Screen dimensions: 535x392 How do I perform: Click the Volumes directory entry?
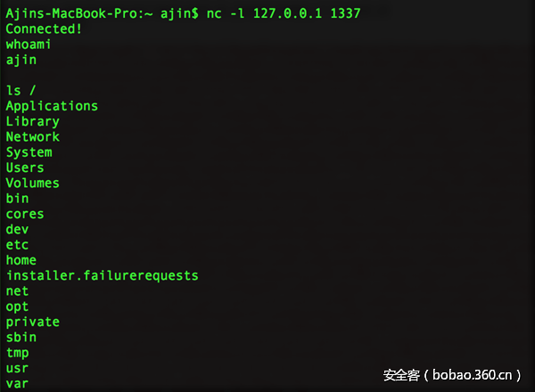tap(32, 184)
